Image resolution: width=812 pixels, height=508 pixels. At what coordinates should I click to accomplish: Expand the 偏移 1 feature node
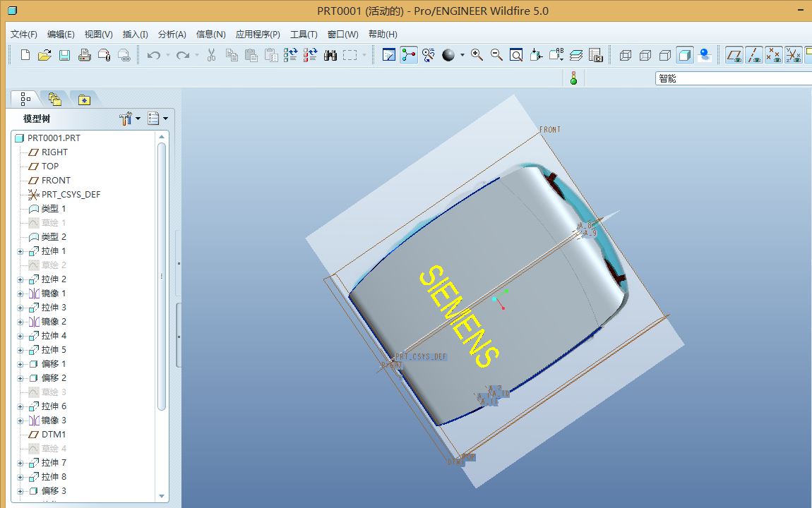click(20, 364)
